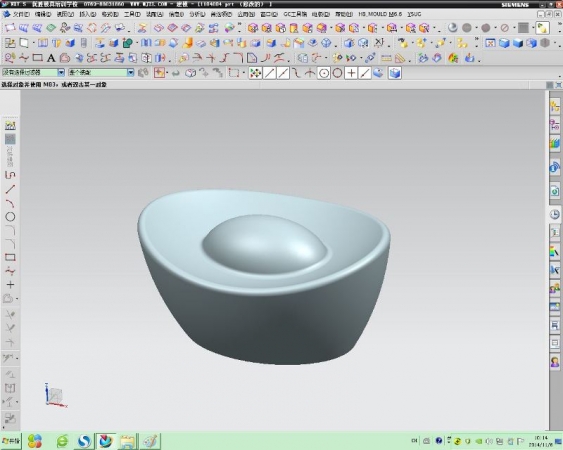563x450 pixels.
Task: Select the Arc sketch tool
Action: coord(10,203)
